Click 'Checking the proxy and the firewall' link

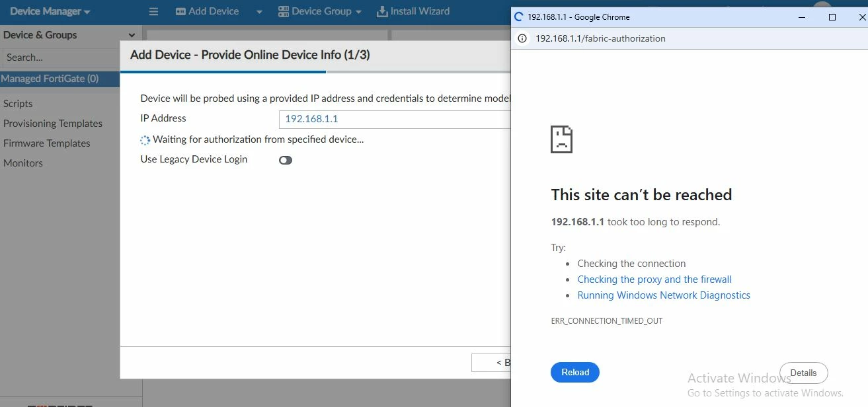(654, 279)
